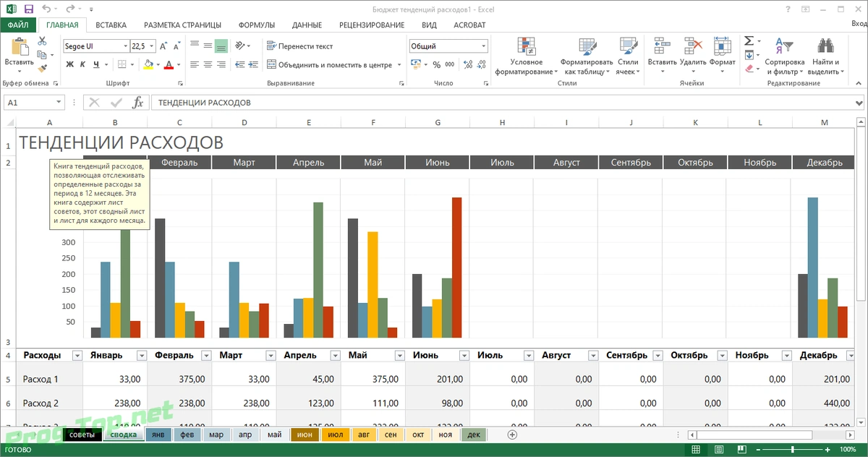868x457 pixels.
Task: Open the Общий number format dropdown
Action: point(484,46)
